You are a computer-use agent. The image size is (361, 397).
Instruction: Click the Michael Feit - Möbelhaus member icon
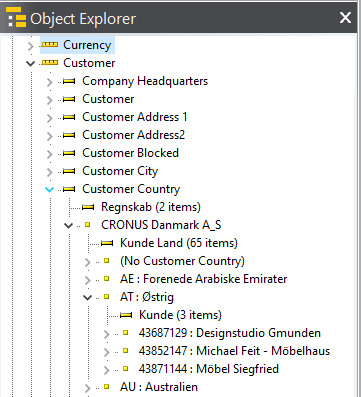[126, 351]
